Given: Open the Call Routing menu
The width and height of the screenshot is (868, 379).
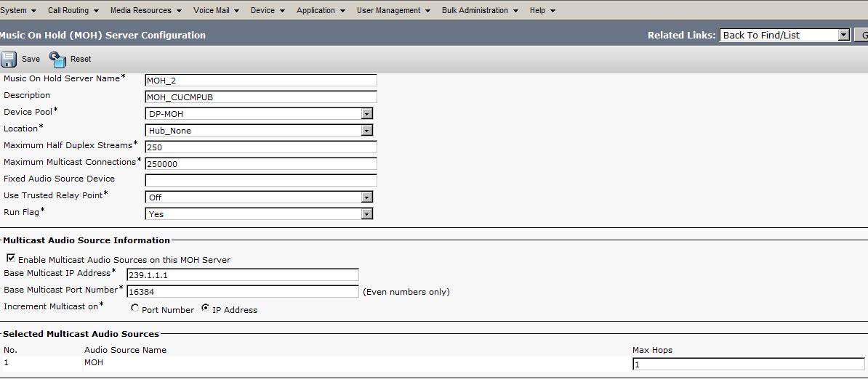Looking at the screenshot, I should coord(73,10).
